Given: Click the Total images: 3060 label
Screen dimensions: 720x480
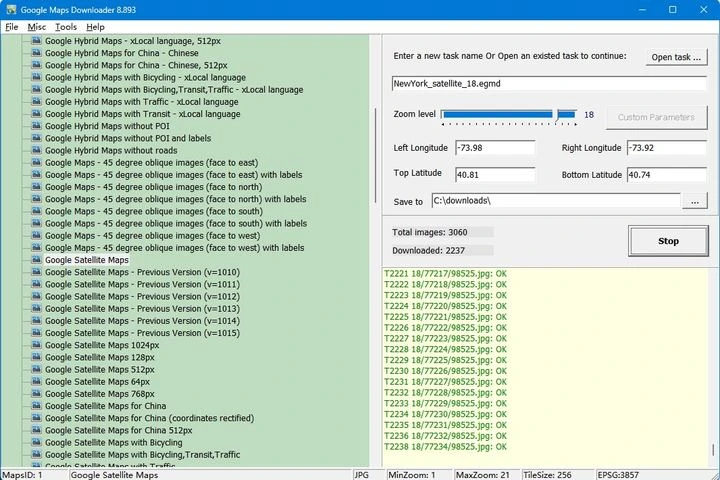Looking at the screenshot, I should [x=430, y=232].
